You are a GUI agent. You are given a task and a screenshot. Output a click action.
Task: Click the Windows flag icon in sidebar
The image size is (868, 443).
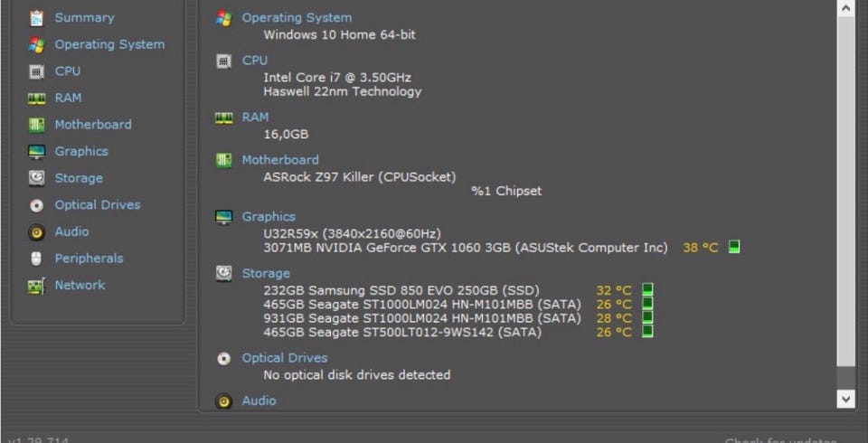coord(36,45)
